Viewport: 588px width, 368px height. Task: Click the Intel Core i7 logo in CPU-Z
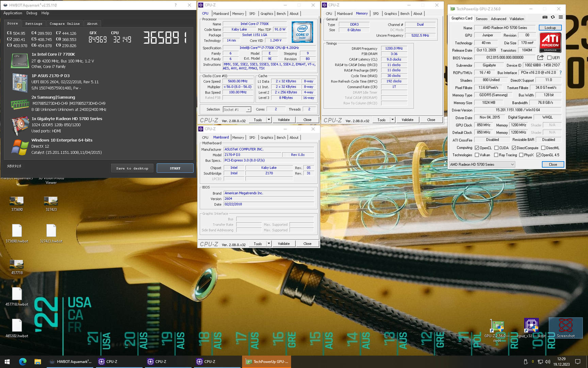click(x=302, y=32)
